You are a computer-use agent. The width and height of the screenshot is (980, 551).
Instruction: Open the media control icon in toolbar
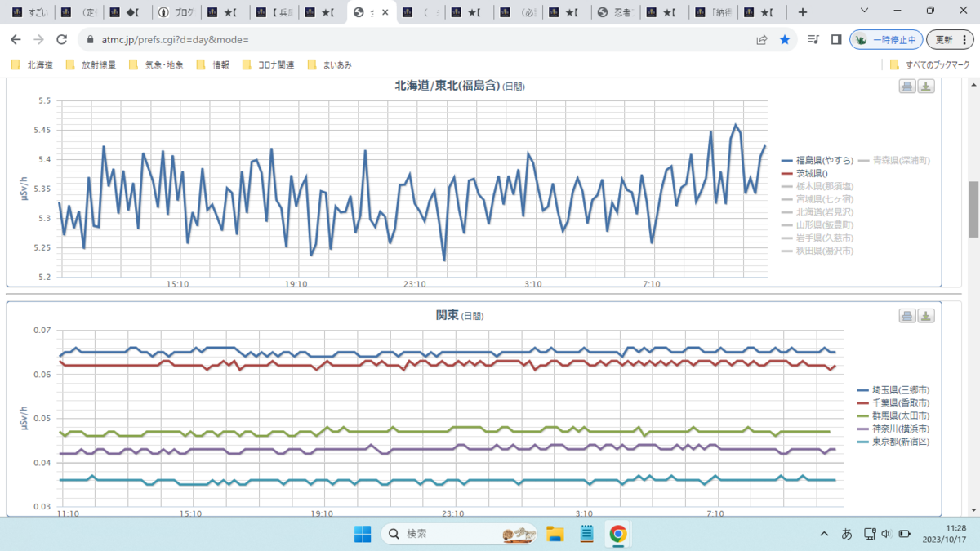(x=813, y=39)
